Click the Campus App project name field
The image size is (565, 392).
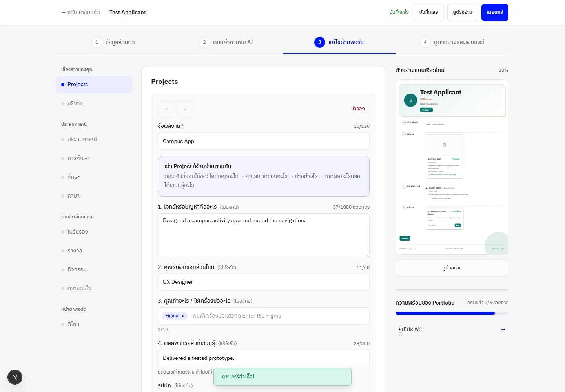(x=264, y=141)
